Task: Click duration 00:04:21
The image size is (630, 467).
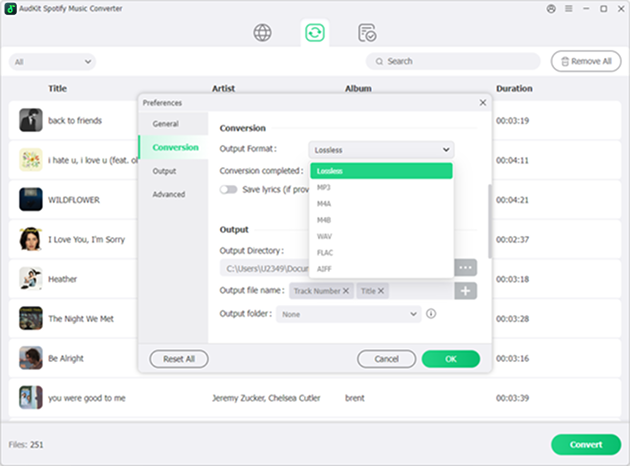Action: click(x=512, y=200)
